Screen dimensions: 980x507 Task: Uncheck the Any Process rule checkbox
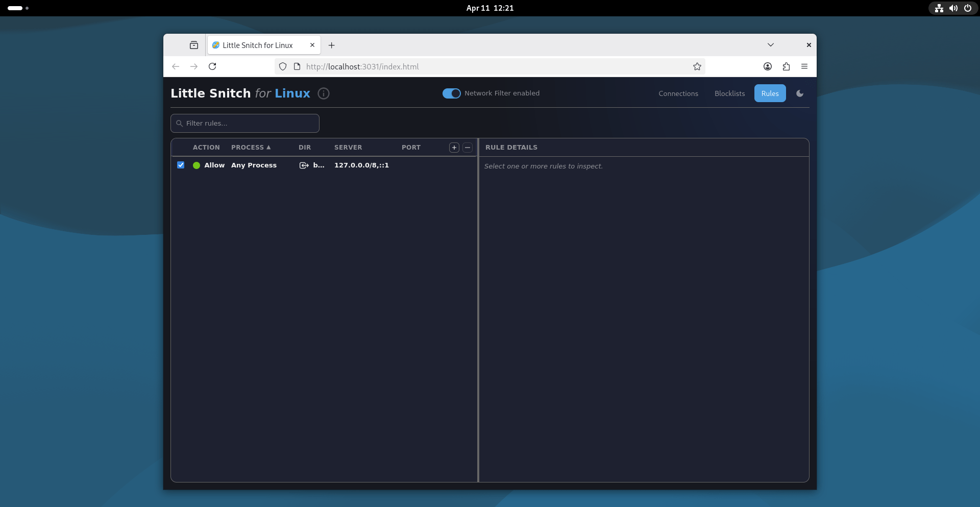click(181, 165)
